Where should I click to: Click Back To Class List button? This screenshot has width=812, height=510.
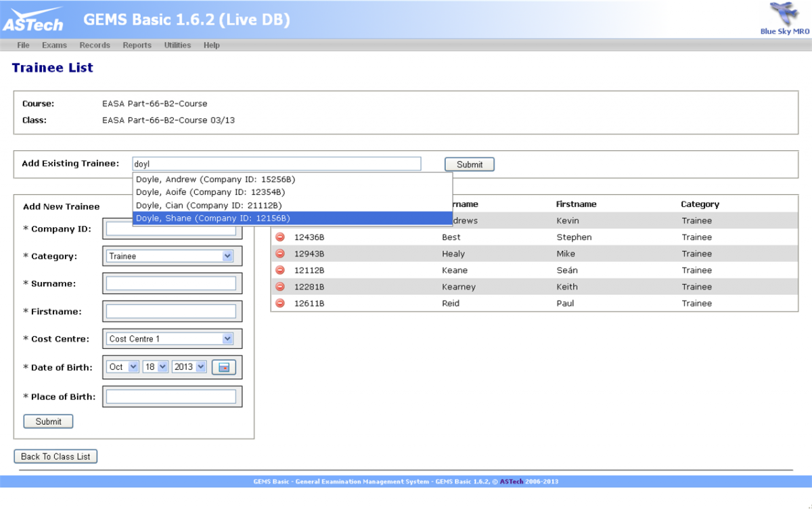[x=55, y=457]
